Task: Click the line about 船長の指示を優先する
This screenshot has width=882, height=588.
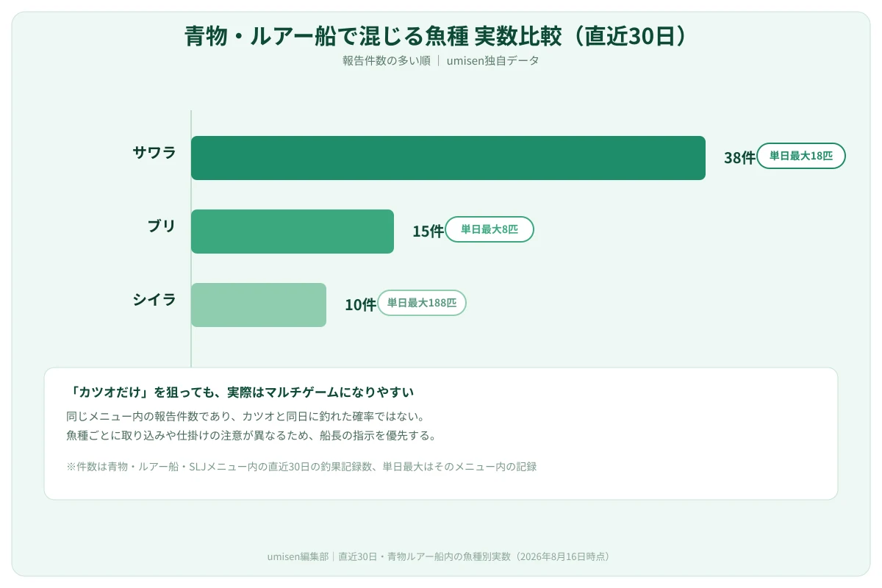Action: pyautogui.click(x=251, y=435)
